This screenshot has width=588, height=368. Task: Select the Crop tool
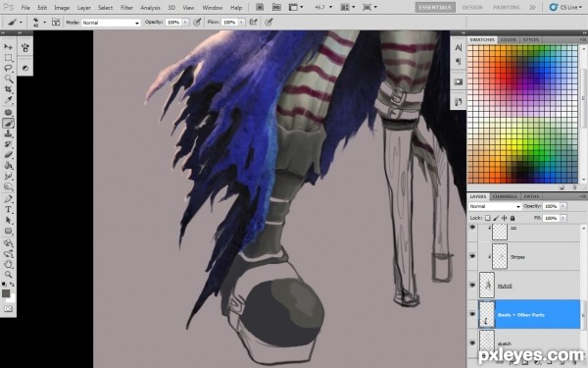coord(8,89)
